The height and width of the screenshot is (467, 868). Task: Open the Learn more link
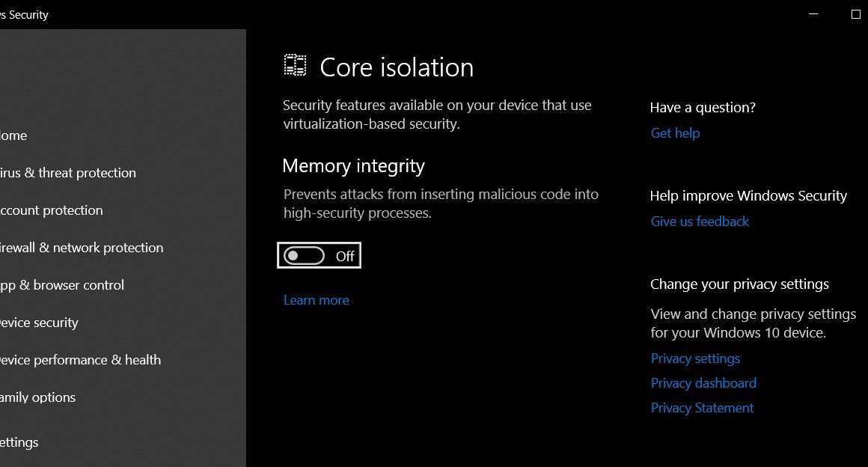coord(316,300)
